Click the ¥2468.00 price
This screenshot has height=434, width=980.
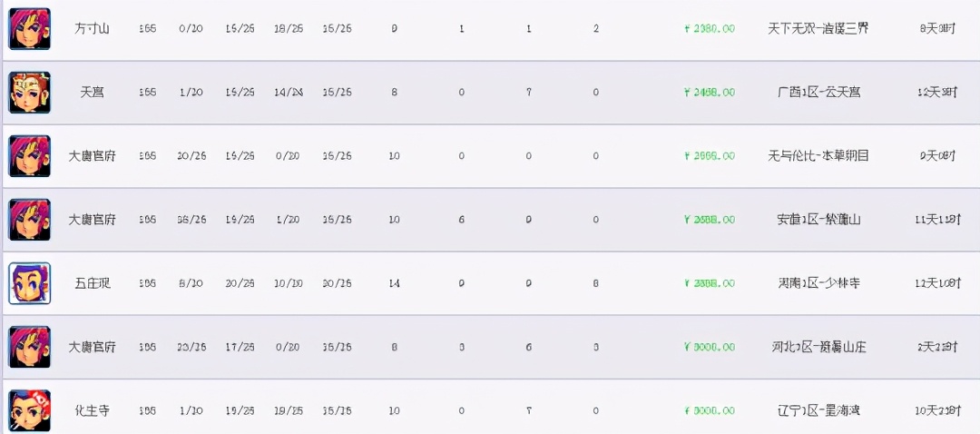click(x=710, y=93)
